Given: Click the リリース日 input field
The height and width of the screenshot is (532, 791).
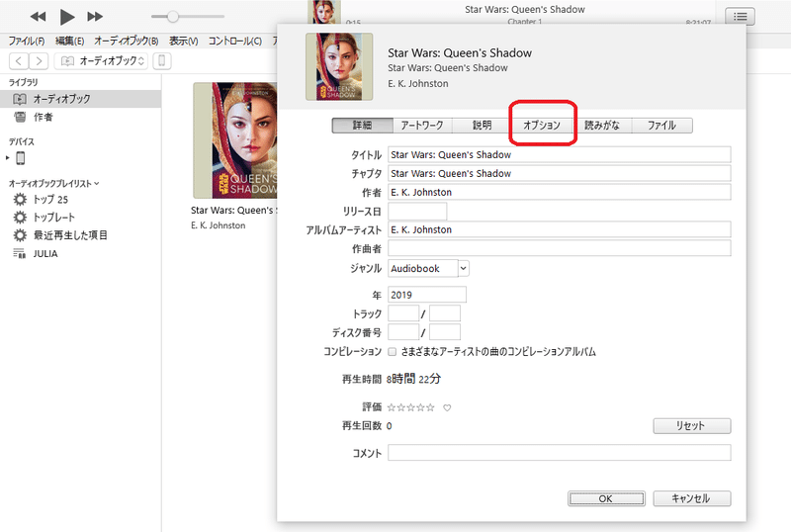Looking at the screenshot, I should click(x=417, y=212).
